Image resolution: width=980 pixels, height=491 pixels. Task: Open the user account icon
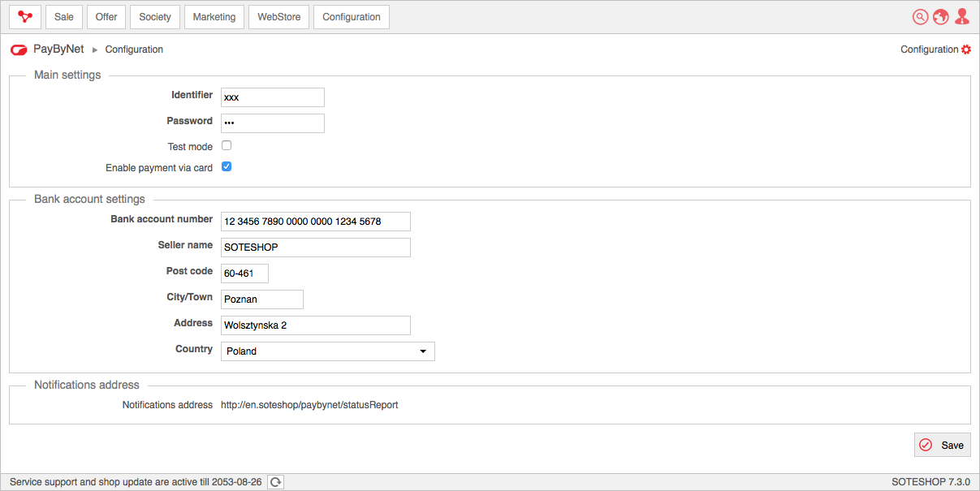coord(962,17)
